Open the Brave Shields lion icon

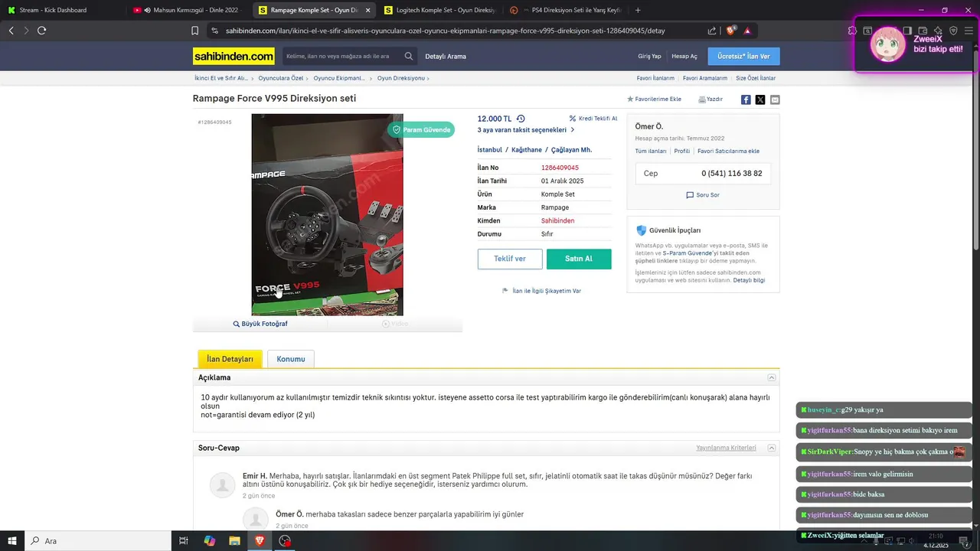(731, 31)
